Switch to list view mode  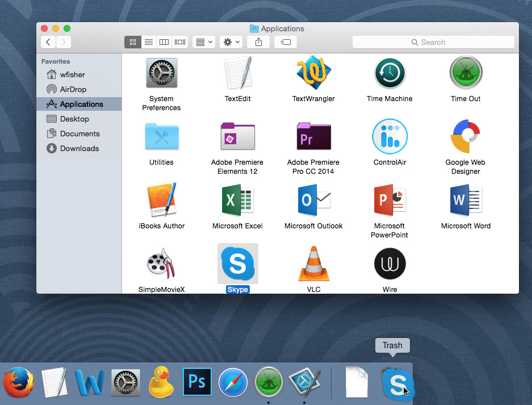pos(148,42)
